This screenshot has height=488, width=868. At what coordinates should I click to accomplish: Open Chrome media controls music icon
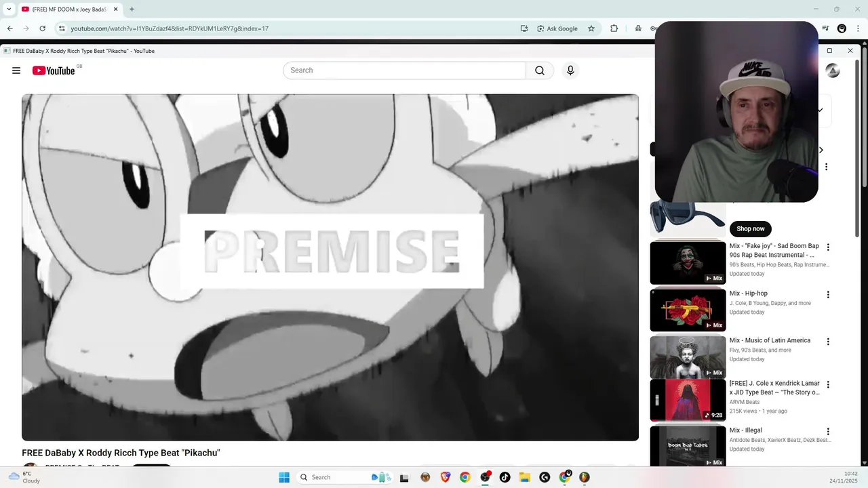[x=825, y=28]
